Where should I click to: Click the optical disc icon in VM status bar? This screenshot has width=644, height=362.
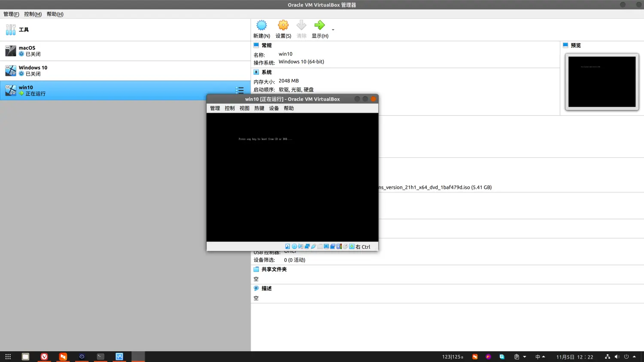click(x=294, y=247)
